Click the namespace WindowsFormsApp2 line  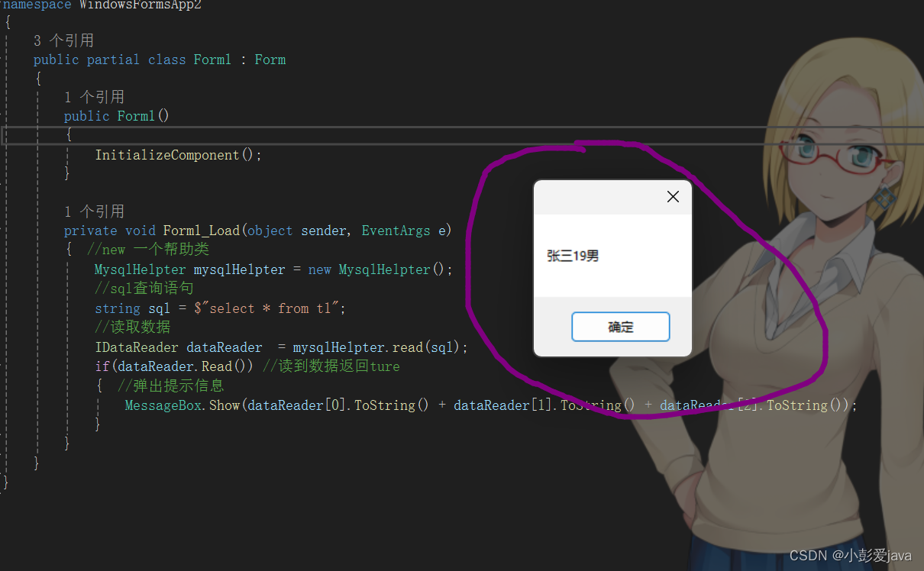tap(102, 5)
